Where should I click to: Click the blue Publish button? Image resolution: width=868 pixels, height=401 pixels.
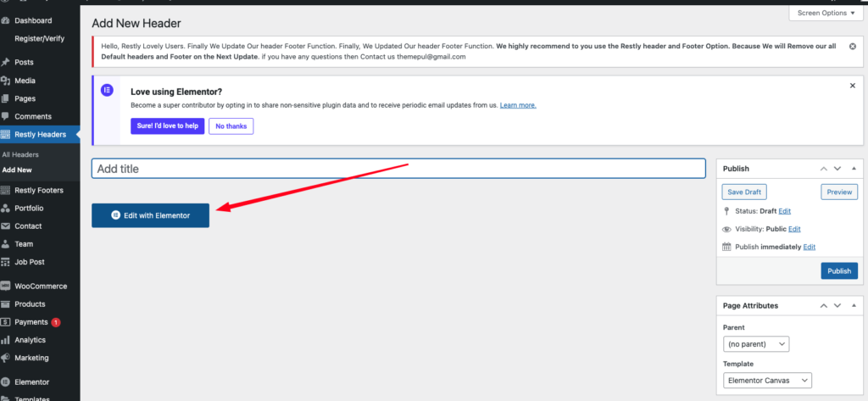pyautogui.click(x=838, y=271)
